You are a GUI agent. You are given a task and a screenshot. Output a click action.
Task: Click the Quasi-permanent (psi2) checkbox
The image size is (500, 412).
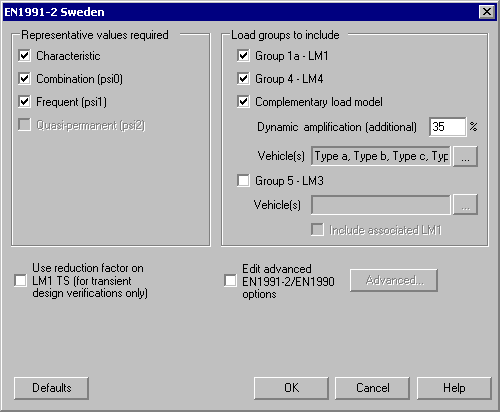click(x=24, y=125)
